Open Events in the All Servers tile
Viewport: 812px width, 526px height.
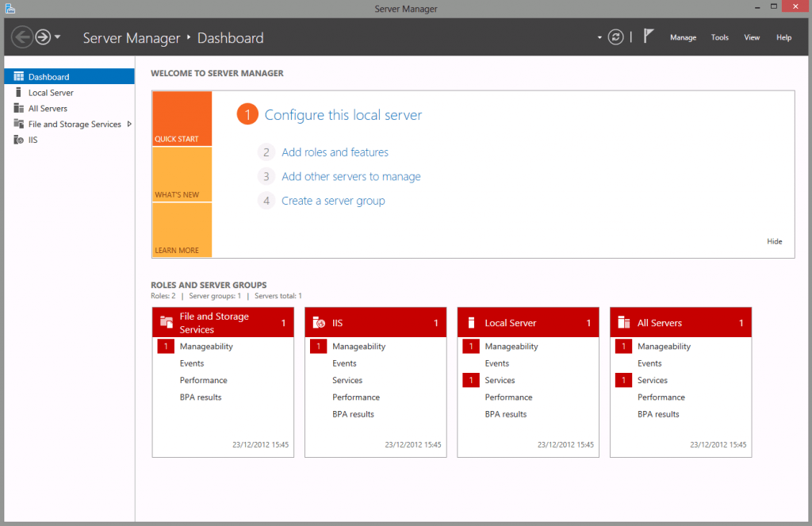(x=649, y=363)
